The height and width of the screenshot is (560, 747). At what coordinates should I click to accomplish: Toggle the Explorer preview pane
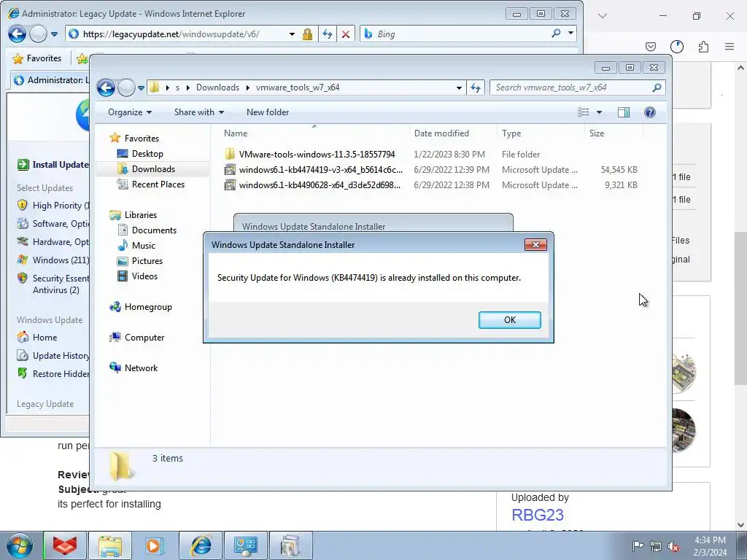click(x=623, y=112)
